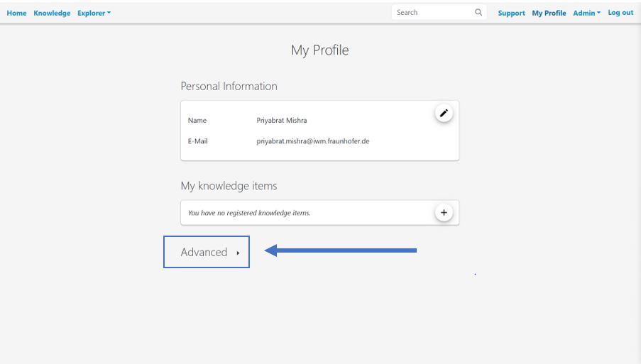The image size is (641, 364).
Task: Click the Personal Information heading
Action: (229, 86)
